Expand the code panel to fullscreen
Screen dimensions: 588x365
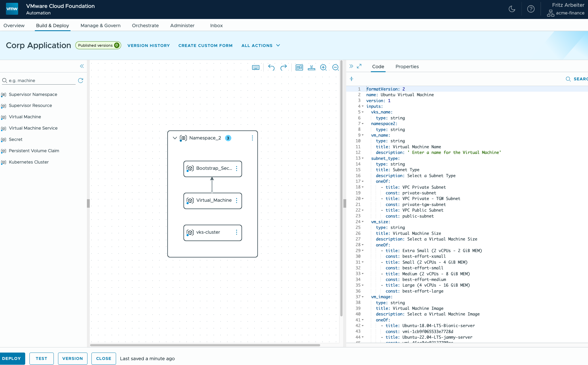(x=359, y=66)
